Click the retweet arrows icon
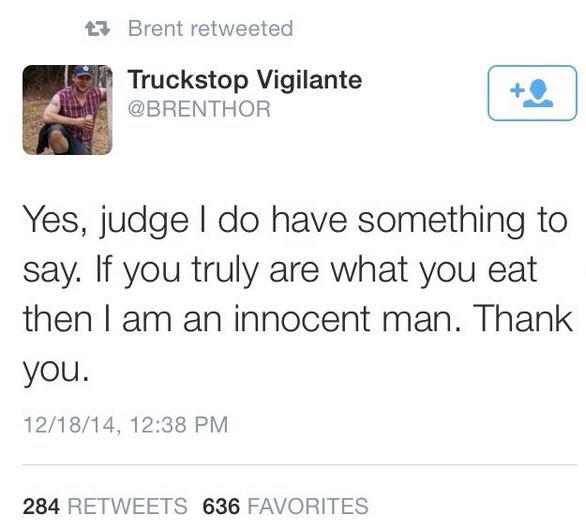 pyautogui.click(x=98, y=29)
